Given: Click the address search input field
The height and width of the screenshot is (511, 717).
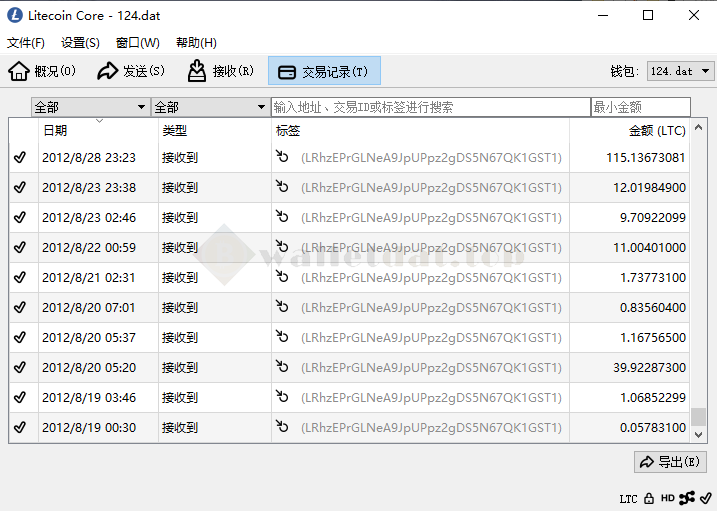Looking at the screenshot, I should tap(430, 107).
